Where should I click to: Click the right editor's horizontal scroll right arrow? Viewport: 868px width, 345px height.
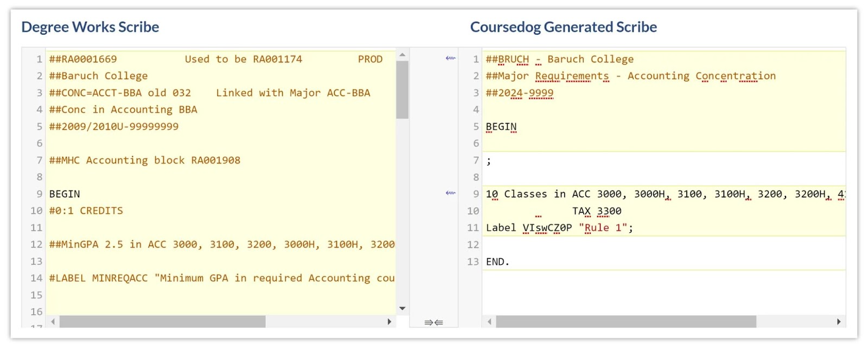coord(839,322)
